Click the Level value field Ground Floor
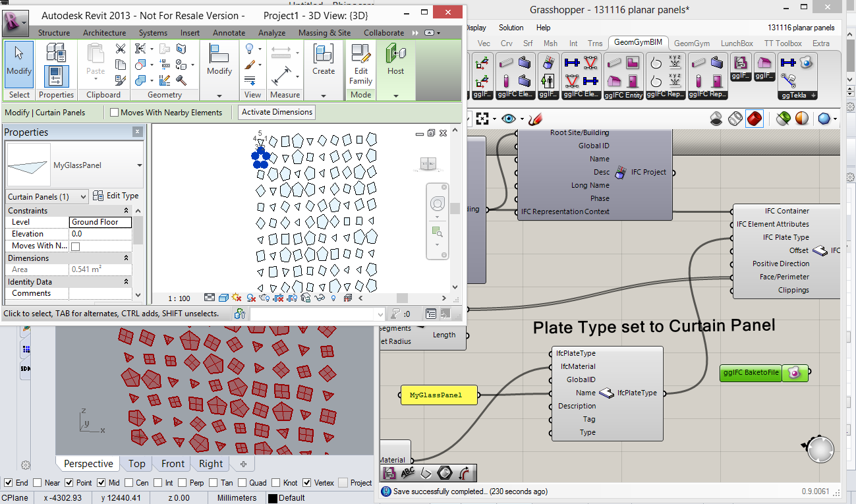The image size is (856, 504). [x=100, y=223]
